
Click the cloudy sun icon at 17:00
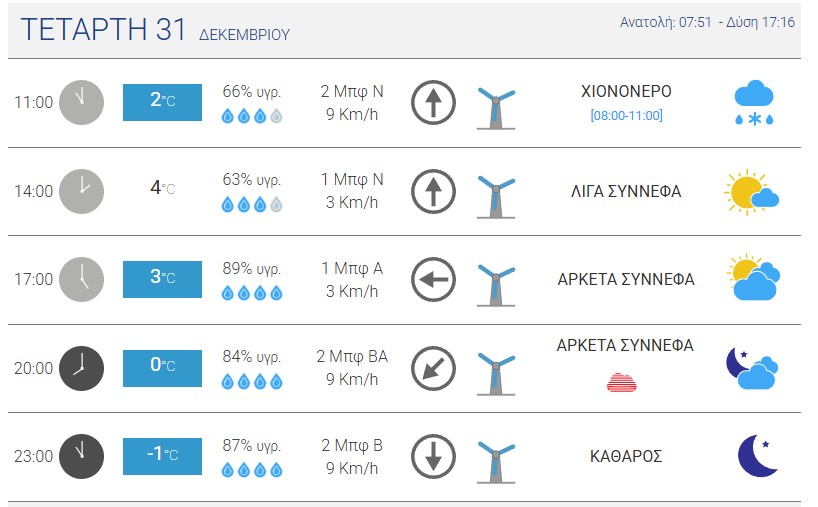pos(754,279)
